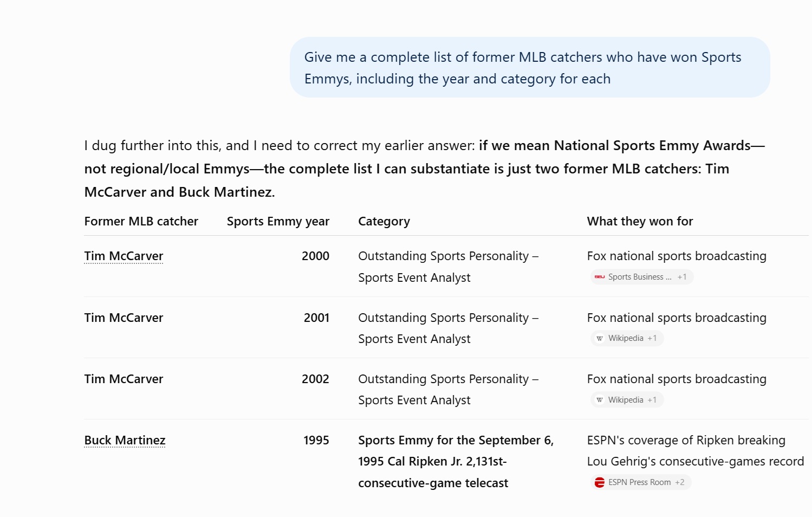Viewport: 812px width, 517px height.
Task: Open the ESPN Press Room citation chip
Action: [x=641, y=482]
